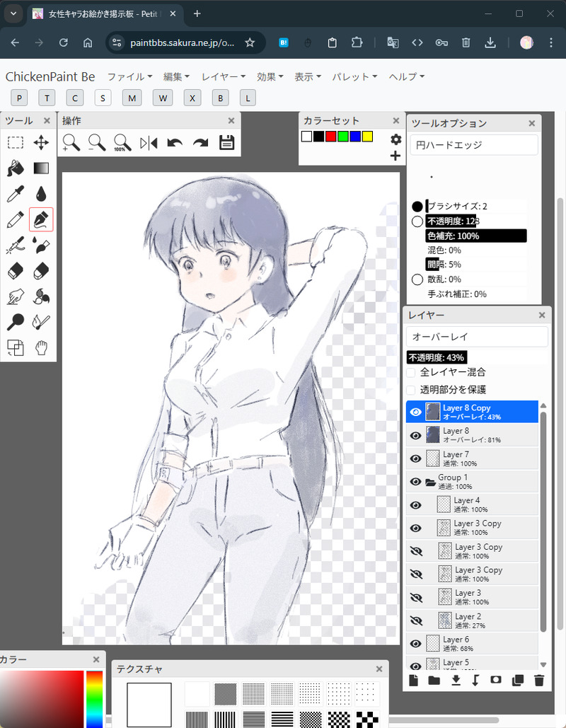Add a layer mask
566x728 pixels.
coord(496,680)
